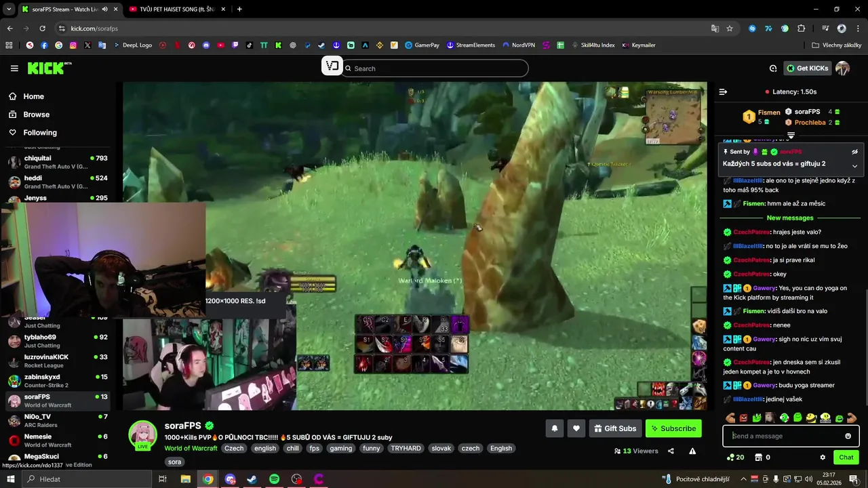This screenshot has height=488, width=868.
Task: Open chiquitai channel in sidebar
Action: [57, 162]
